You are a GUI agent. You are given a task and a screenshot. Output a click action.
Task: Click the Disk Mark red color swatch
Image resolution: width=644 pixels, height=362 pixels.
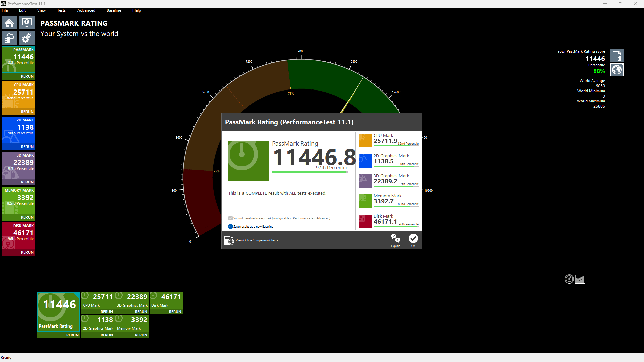tap(365, 221)
